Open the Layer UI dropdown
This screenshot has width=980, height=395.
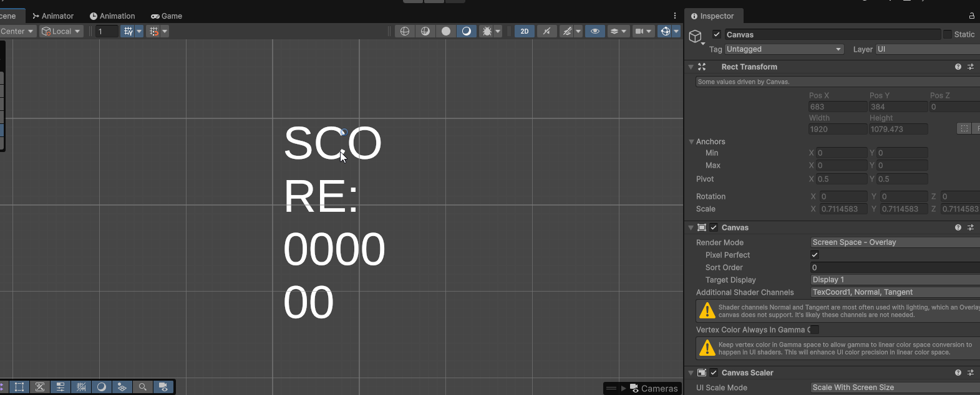click(x=928, y=49)
